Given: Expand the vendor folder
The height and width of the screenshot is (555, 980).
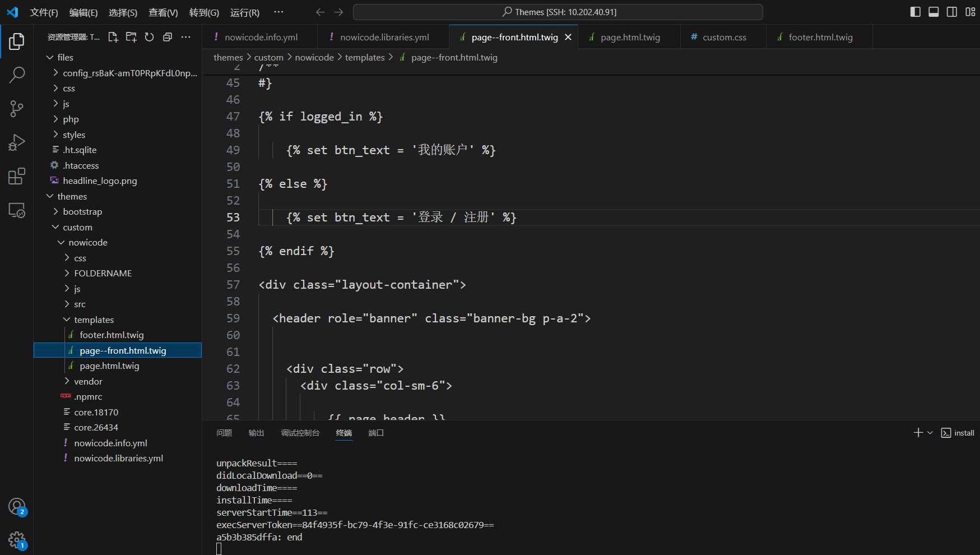Looking at the screenshot, I should pos(118,381).
